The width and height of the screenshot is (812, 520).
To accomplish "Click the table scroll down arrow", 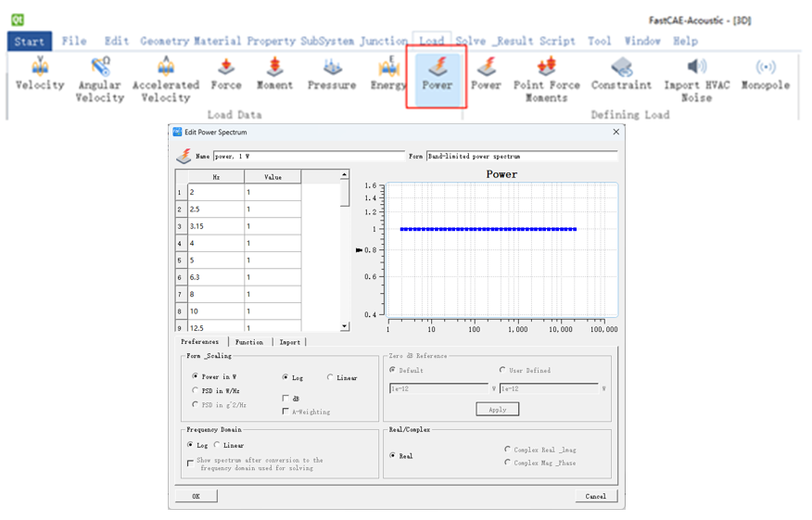I will point(345,326).
